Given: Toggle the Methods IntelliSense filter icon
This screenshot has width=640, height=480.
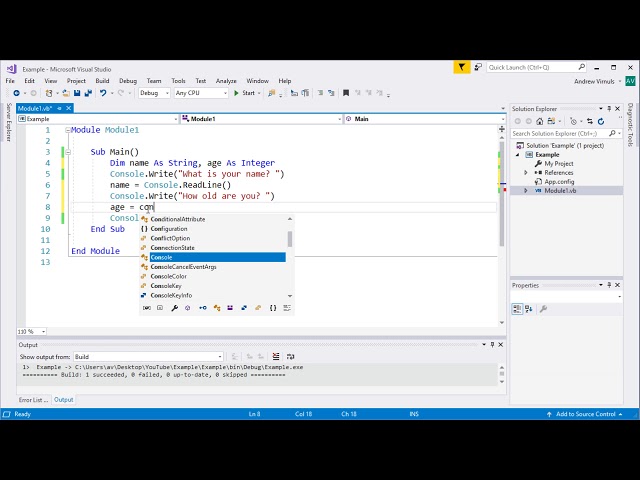Looking at the screenshot, I should click(188, 308).
